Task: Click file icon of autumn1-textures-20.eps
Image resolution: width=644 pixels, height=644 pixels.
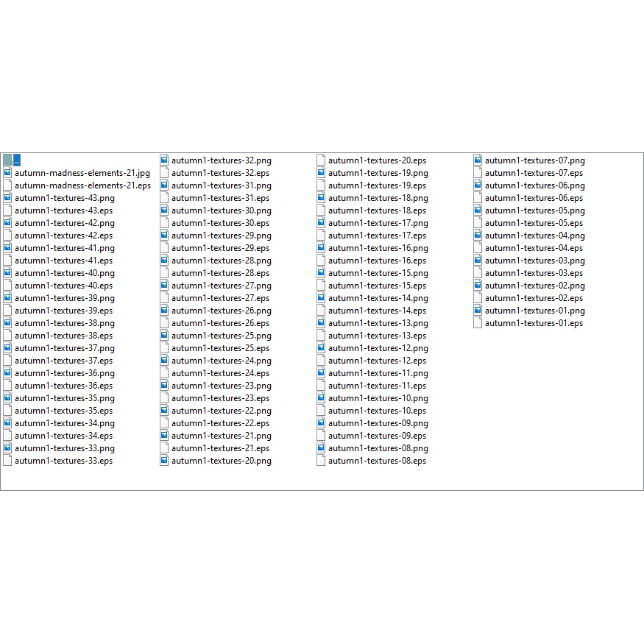Action: (321, 160)
